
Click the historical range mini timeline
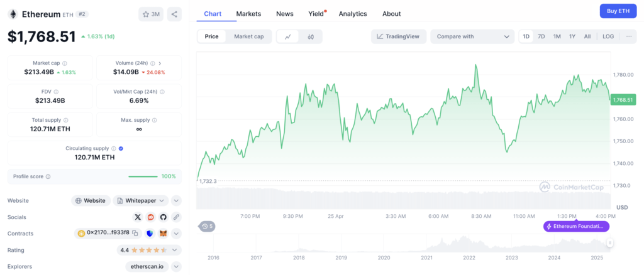404,244
